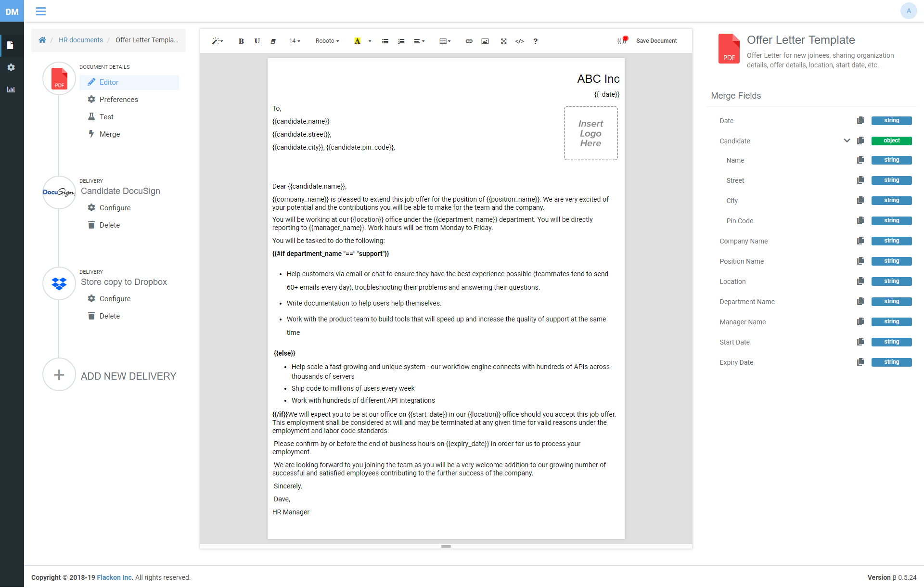
Task: Open the table insert dropdown
Action: tap(445, 41)
